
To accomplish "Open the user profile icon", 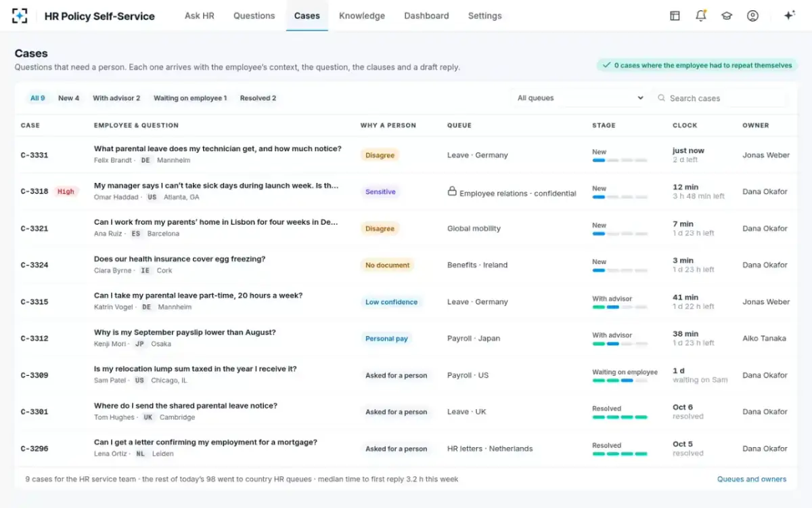I will point(752,16).
